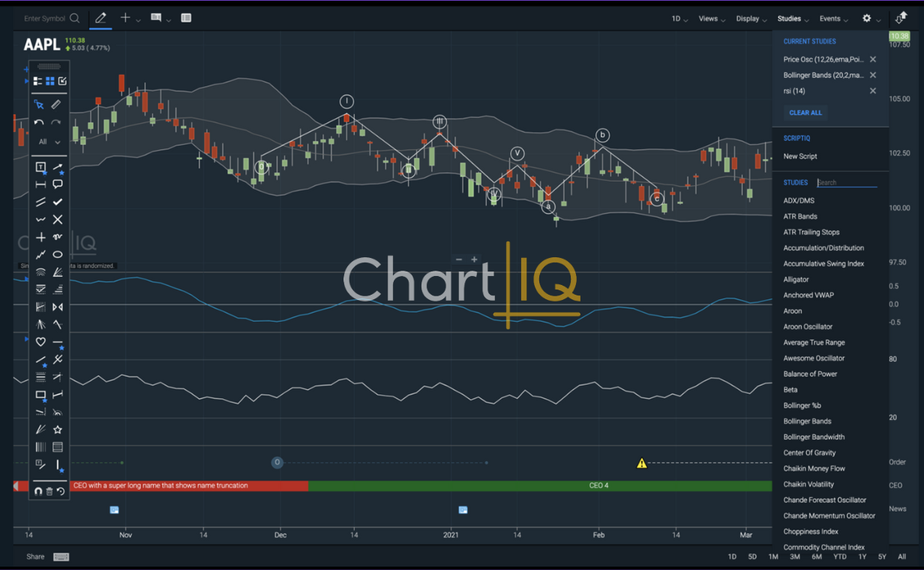924x570 pixels.
Task: Open the Views dropdown
Action: point(712,19)
